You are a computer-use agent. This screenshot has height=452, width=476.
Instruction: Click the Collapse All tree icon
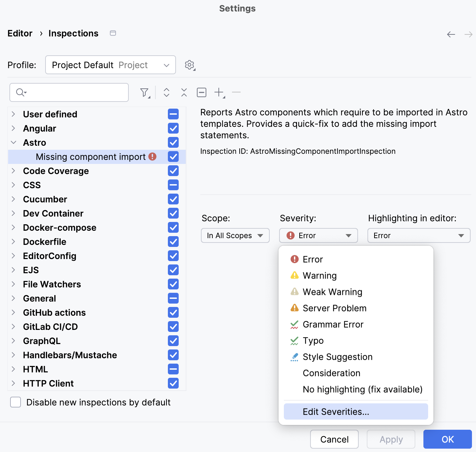point(184,92)
